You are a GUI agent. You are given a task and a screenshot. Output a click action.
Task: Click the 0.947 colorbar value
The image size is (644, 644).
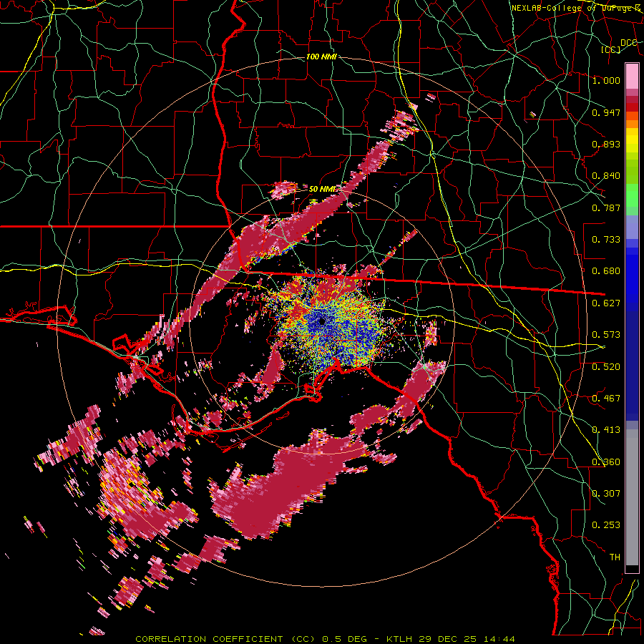606,112
